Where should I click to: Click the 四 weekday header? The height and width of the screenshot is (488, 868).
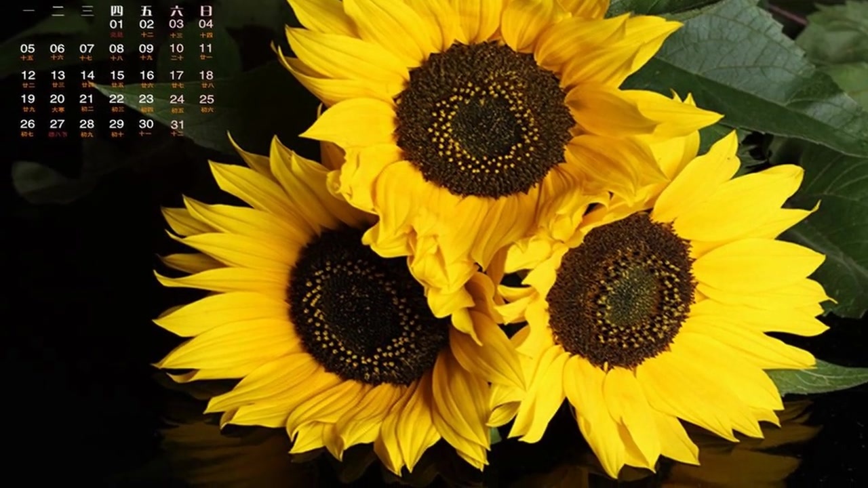[117, 11]
